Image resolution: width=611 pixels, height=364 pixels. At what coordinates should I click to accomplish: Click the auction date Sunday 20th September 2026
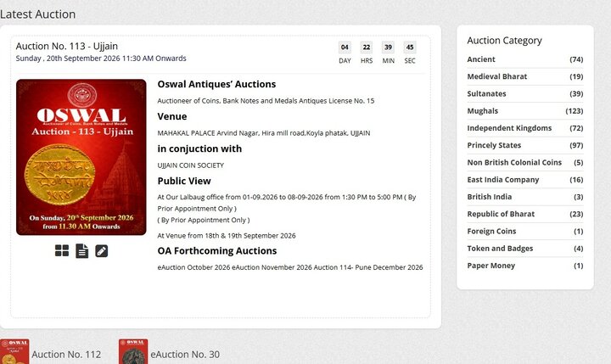tap(101, 58)
